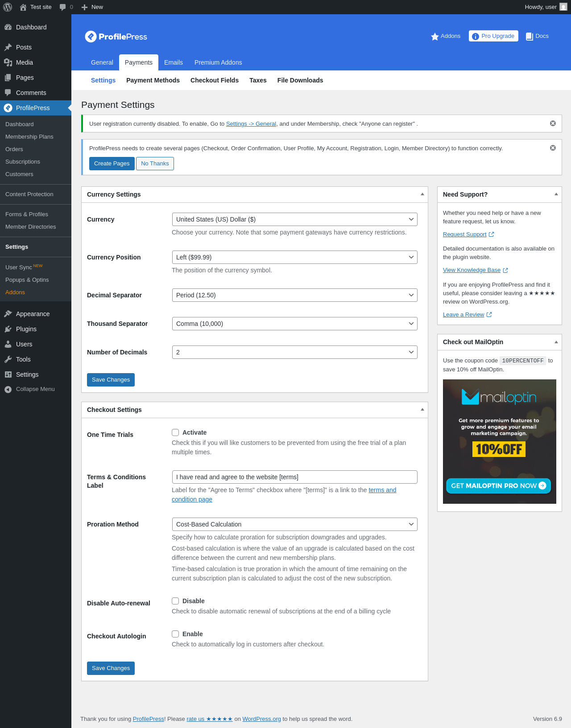
Task: Click the Pro Upgrade info icon button
Action: pos(476,37)
